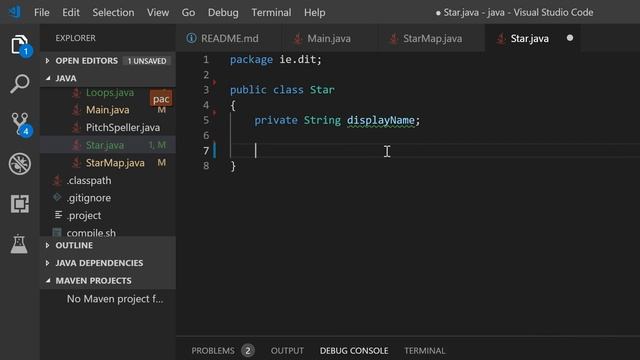Click 'package' keyword on line 1
The image size is (640, 360).
click(251, 60)
